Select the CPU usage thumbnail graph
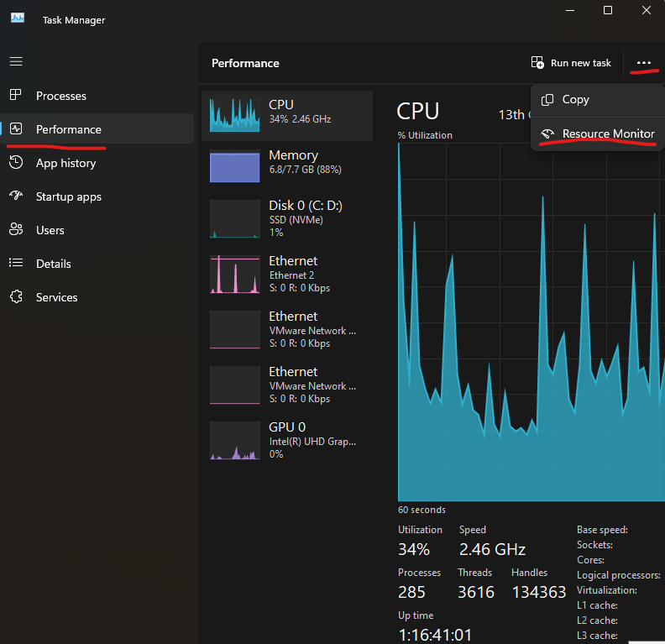665x644 pixels. (x=234, y=114)
